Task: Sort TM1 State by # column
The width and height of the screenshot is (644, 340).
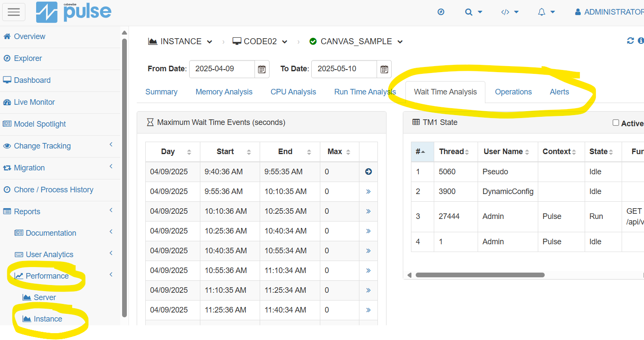Action: click(x=423, y=152)
